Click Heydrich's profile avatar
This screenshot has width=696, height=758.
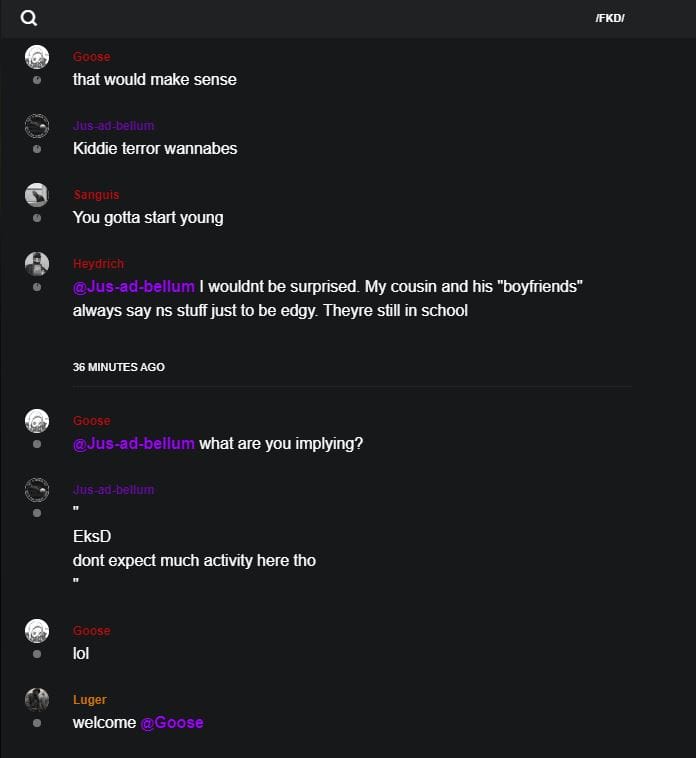pos(37,264)
